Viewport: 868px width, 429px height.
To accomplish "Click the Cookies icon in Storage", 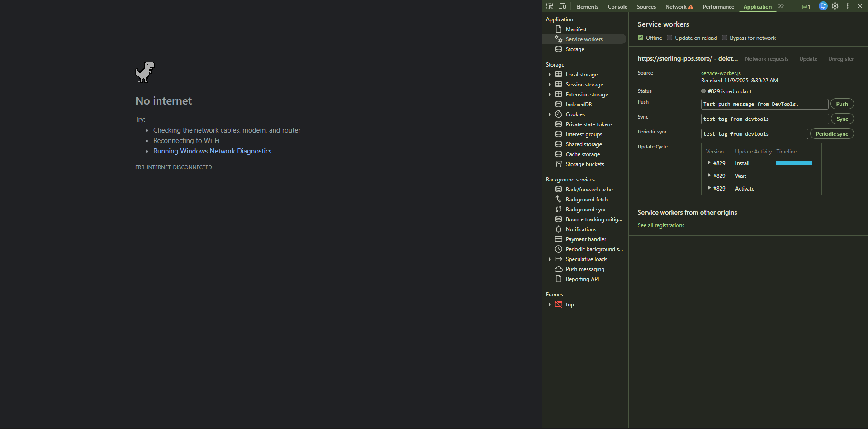I will tap(559, 114).
